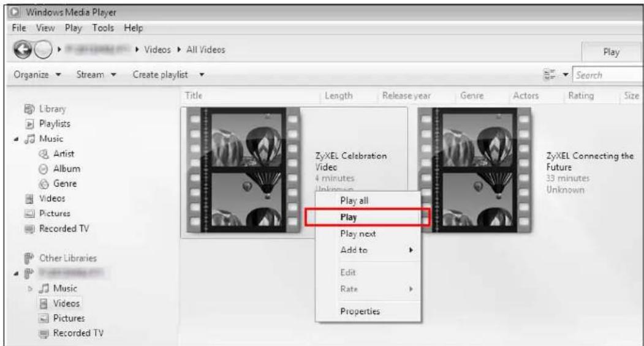
Task: Click the ZyXEL Connecting the Future title
Action: pyautogui.click(x=590, y=161)
